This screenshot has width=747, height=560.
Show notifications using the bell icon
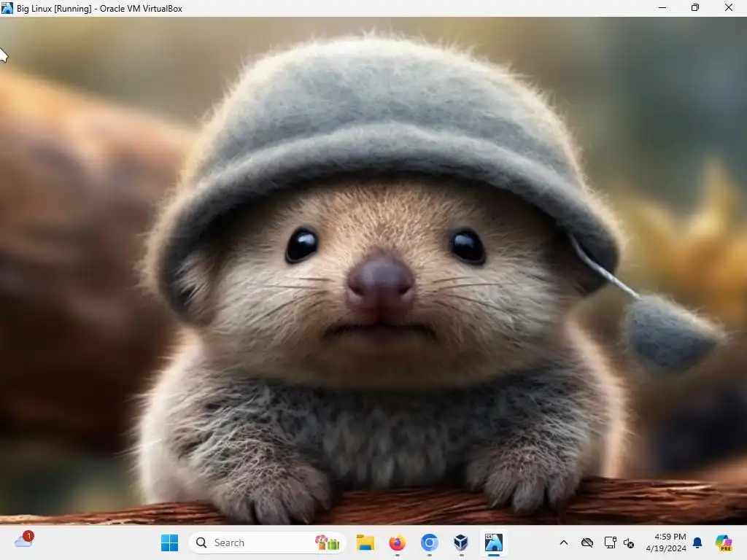point(697,542)
